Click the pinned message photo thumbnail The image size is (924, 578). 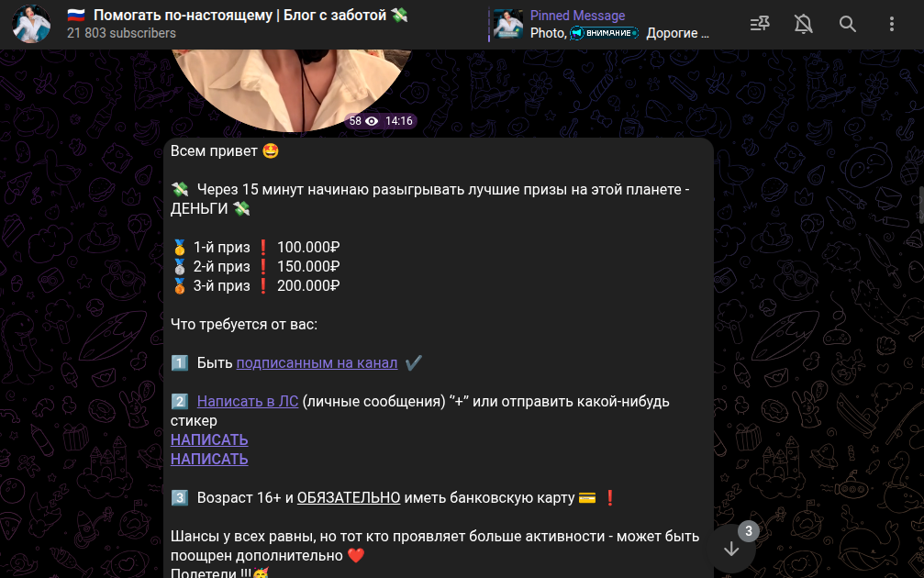click(508, 24)
